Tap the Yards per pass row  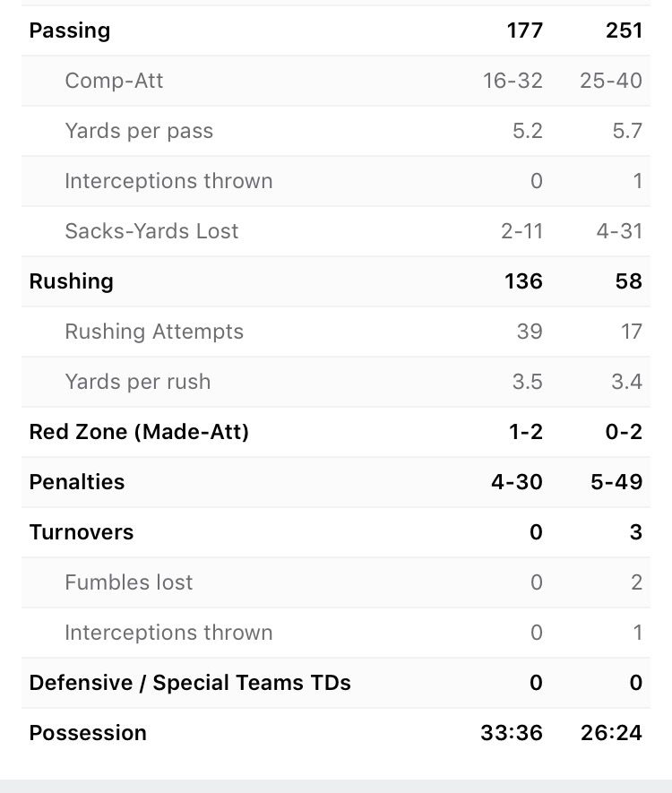tap(336, 131)
